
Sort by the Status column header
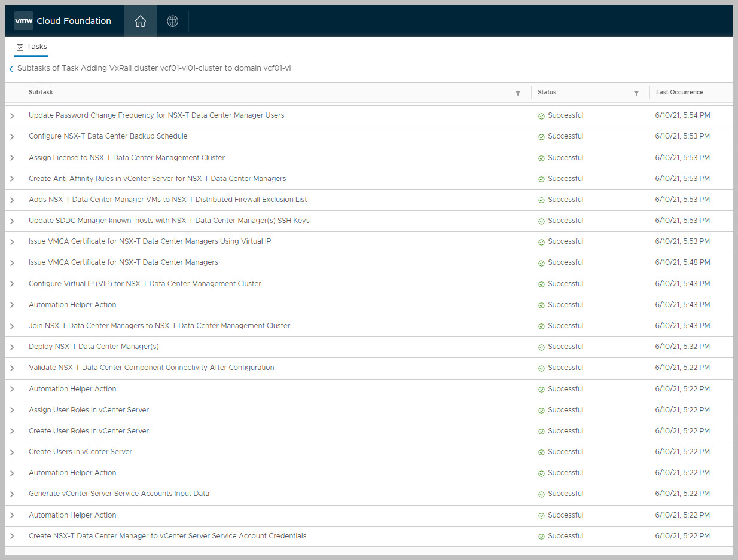547,93
